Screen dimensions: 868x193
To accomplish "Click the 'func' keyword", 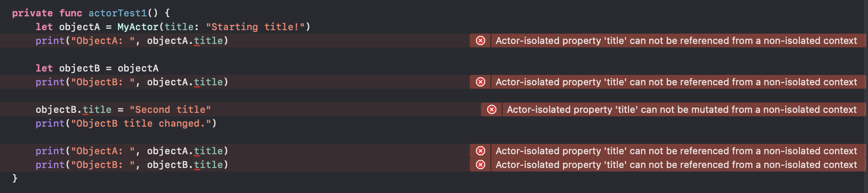I will tap(71, 13).
